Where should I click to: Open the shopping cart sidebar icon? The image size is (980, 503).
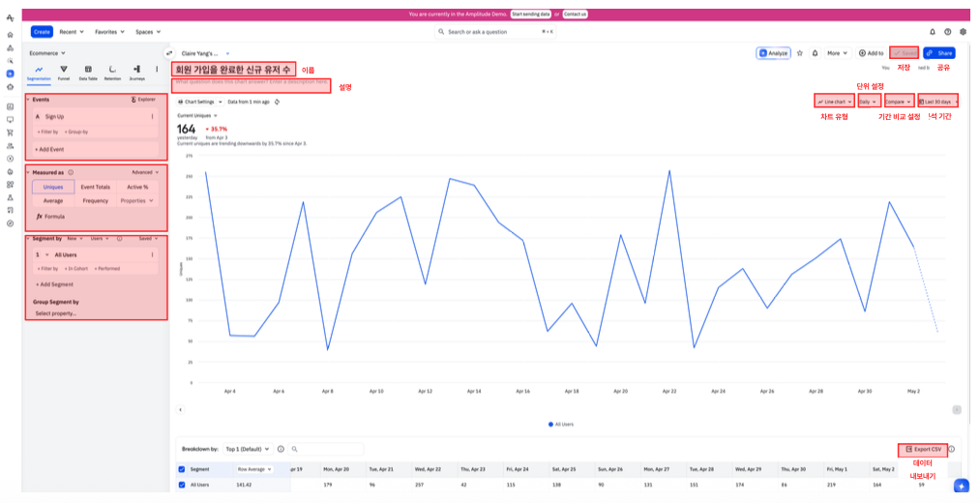tap(10, 133)
